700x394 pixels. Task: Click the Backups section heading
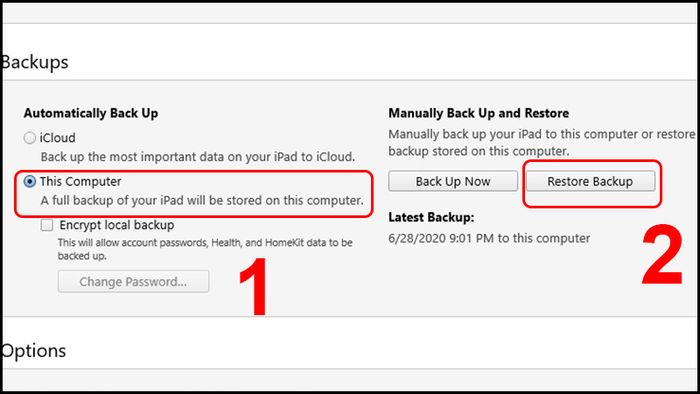click(34, 62)
